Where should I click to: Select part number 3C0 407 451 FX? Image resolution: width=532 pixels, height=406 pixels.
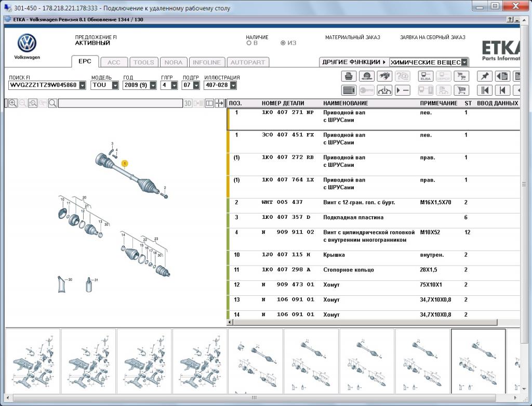tap(288, 135)
